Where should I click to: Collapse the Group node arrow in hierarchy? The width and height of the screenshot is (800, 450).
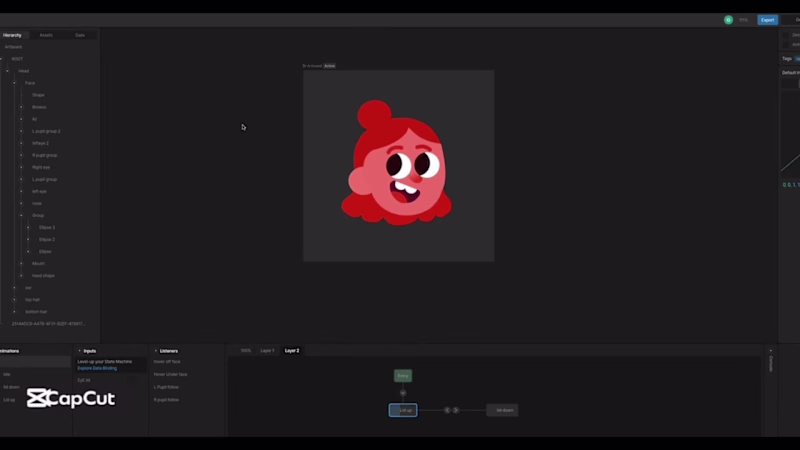click(x=21, y=215)
